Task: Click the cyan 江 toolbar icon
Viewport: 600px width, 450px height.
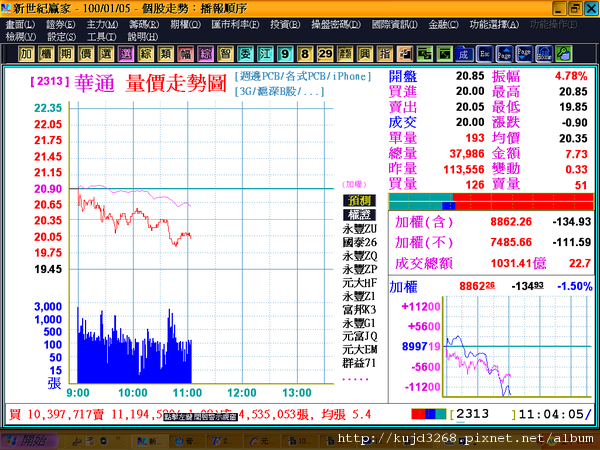Action: pos(265,54)
